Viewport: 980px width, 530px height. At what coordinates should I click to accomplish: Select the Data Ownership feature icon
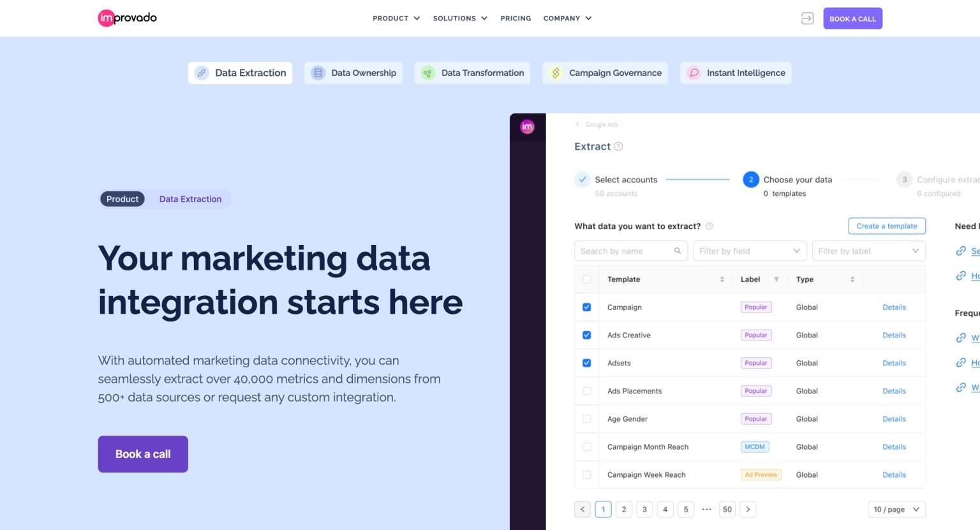[317, 73]
